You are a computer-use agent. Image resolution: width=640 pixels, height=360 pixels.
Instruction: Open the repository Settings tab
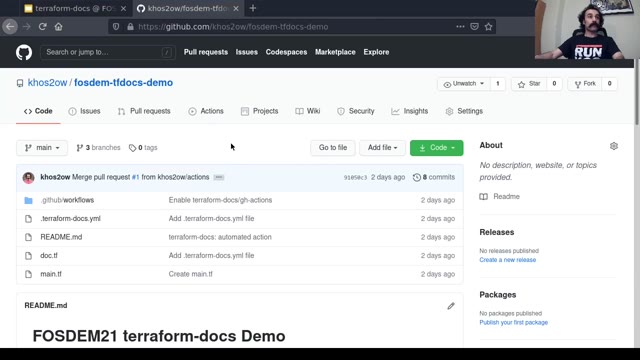[464, 111]
